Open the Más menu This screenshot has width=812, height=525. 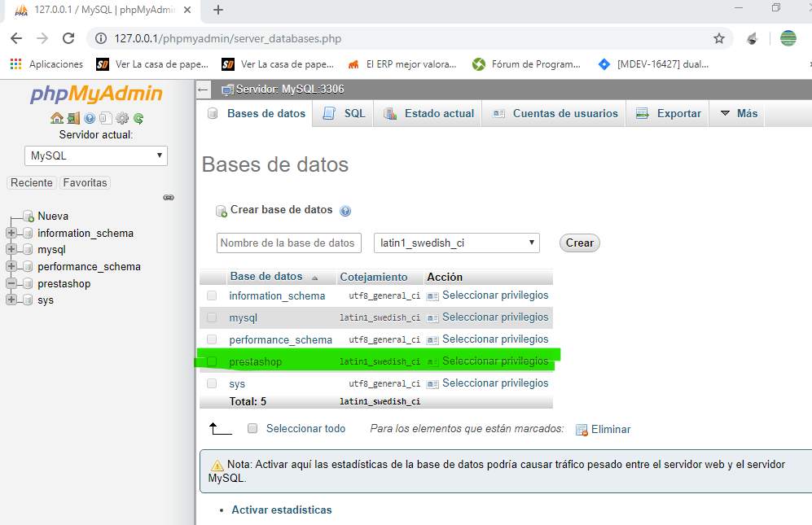point(739,113)
